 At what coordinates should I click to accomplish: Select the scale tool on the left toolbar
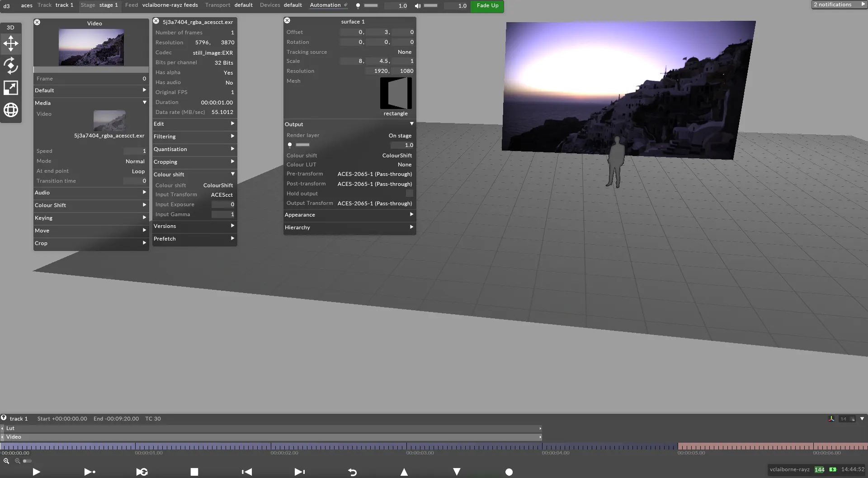10,88
